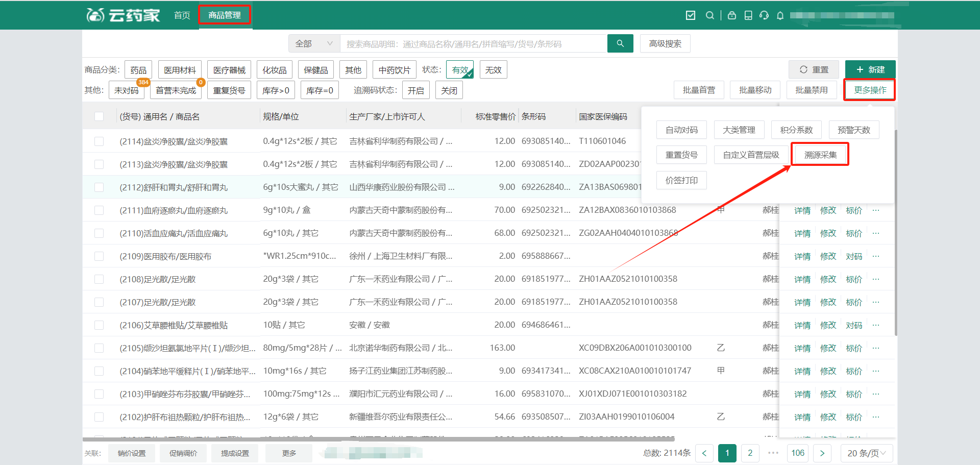The image size is (980, 465).
Task: Open more options for row 2110 活血应痛丸
Action: pos(876,233)
